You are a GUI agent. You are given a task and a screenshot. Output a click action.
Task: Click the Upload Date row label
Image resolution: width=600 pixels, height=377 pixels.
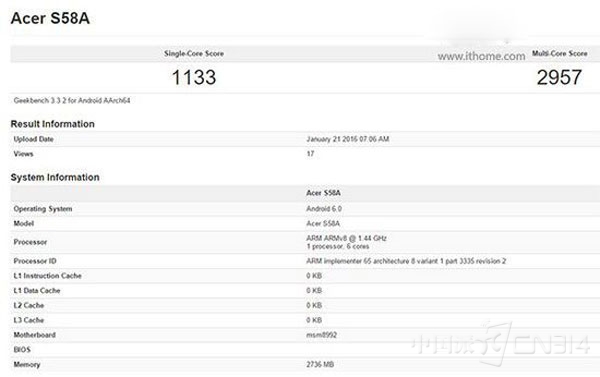[34, 139]
